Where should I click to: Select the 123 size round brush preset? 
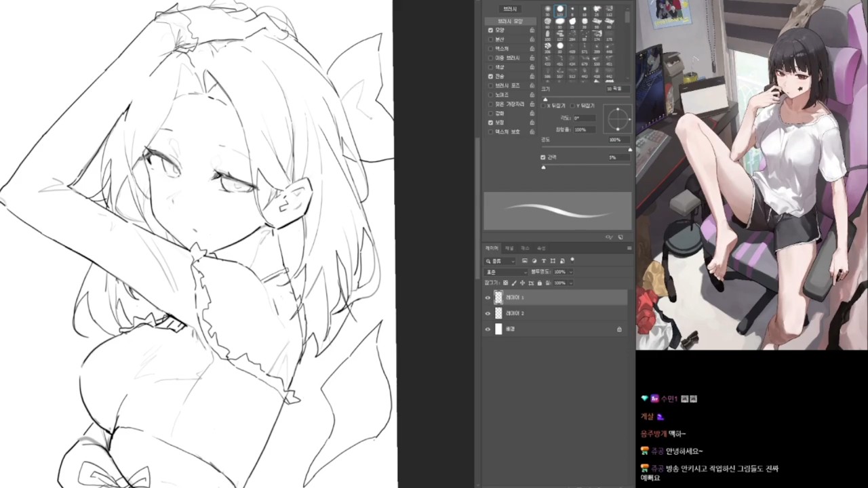click(x=560, y=10)
